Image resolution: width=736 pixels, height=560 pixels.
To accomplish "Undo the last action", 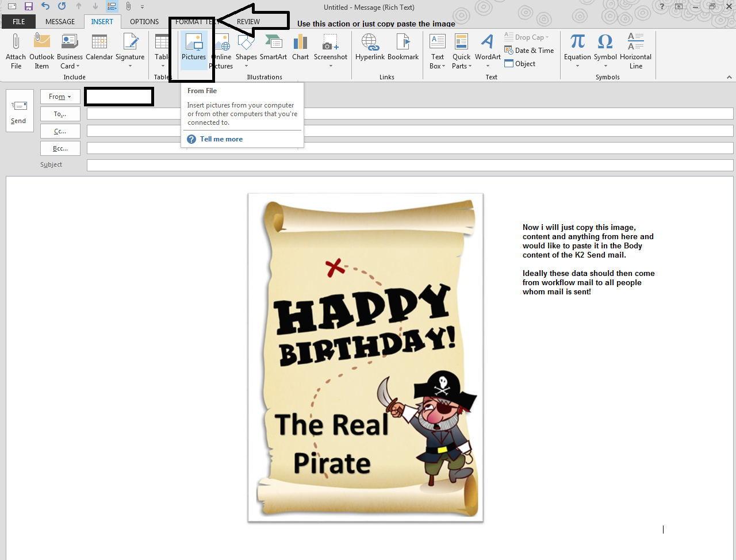I will point(45,7).
